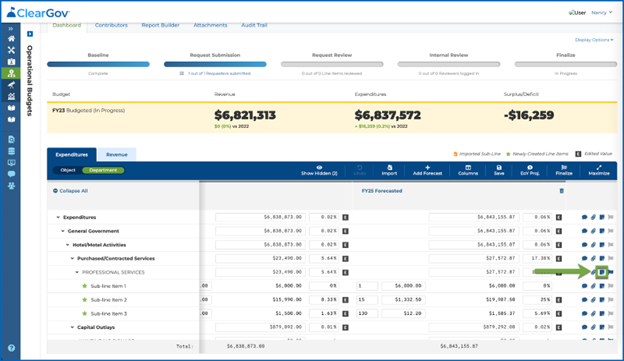The height and width of the screenshot is (361, 624).
Task: Click the quantity field showing 15
Action: (x=367, y=300)
